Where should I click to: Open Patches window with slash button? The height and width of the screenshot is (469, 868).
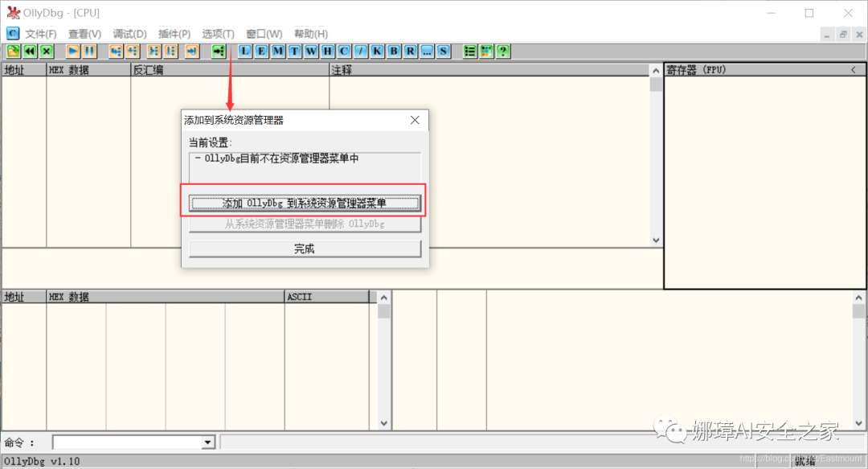coord(360,51)
